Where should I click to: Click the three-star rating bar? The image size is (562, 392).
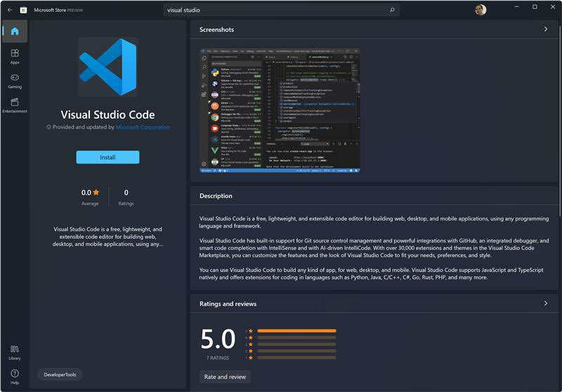pyautogui.click(x=296, y=344)
